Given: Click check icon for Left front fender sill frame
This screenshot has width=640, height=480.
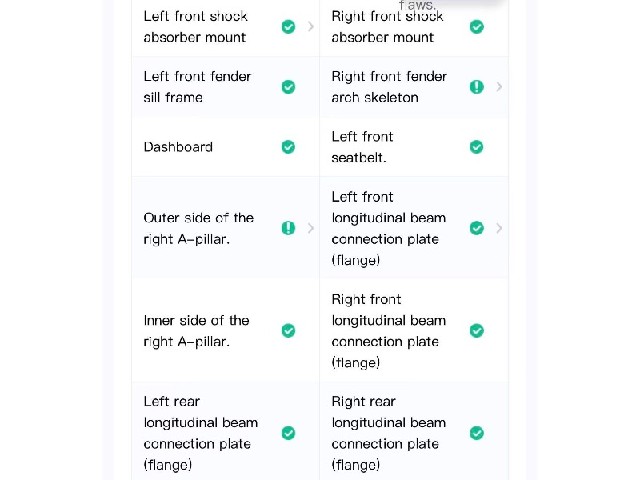Looking at the screenshot, I should 289,87.
